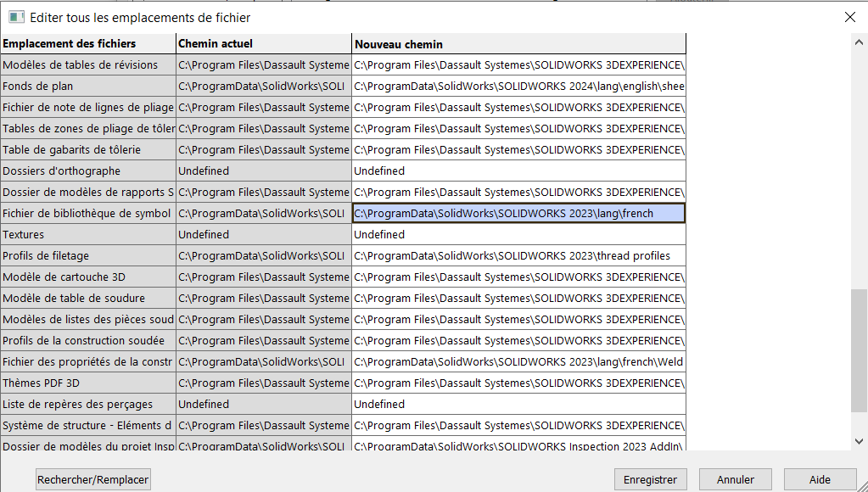Select the 'Nouveau chemin' column header

tap(518, 44)
